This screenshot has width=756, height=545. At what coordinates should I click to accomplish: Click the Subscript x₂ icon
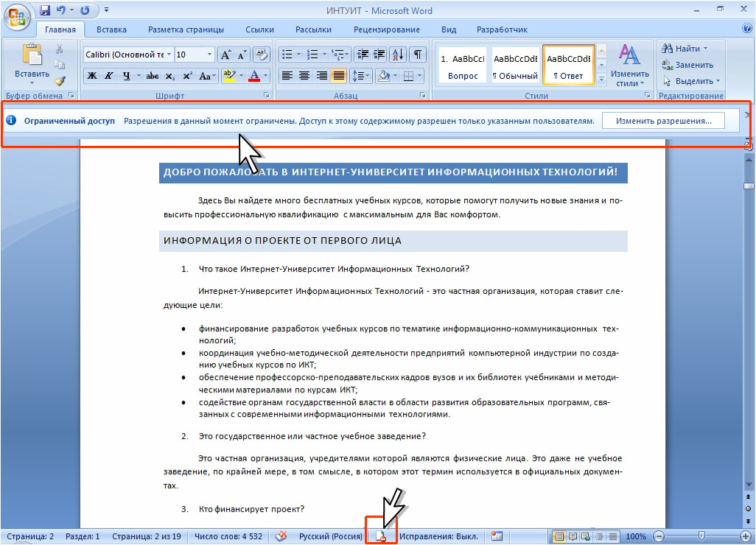click(169, 76)
